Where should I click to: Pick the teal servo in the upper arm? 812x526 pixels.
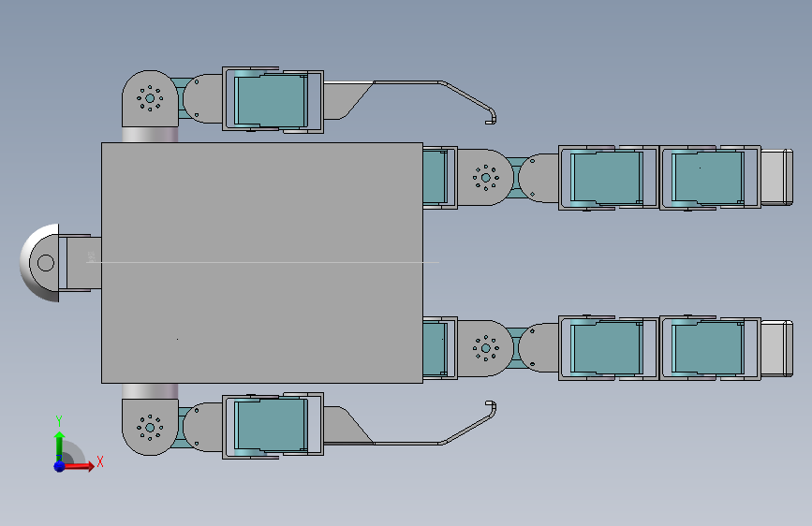[271, 100]
